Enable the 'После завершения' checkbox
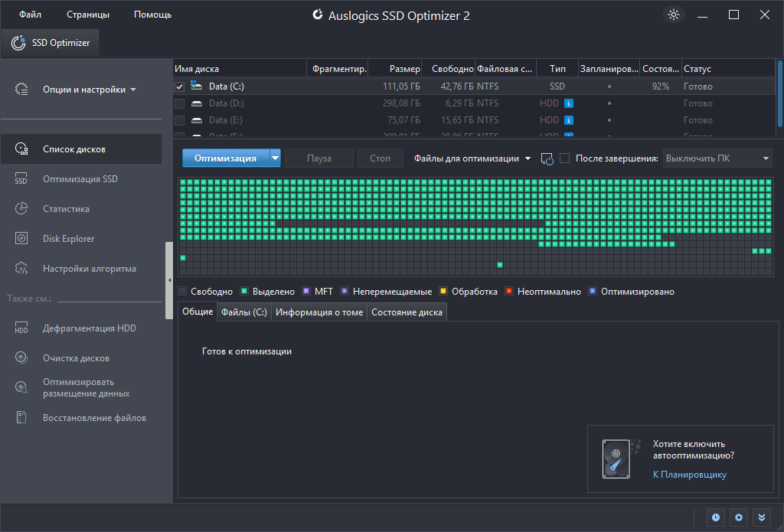This screenshot has width=784, height=532. click(565, 158)
